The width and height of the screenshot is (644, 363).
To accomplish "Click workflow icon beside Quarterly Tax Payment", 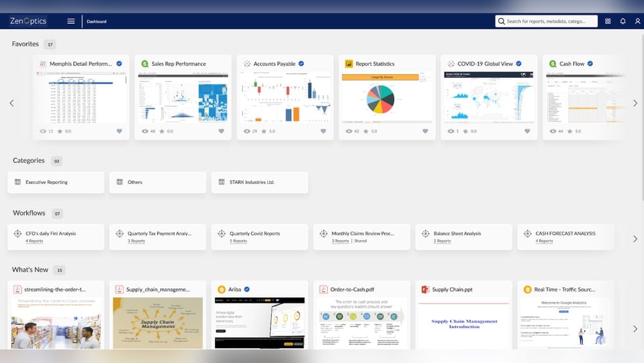I will (x=120, y=233).
